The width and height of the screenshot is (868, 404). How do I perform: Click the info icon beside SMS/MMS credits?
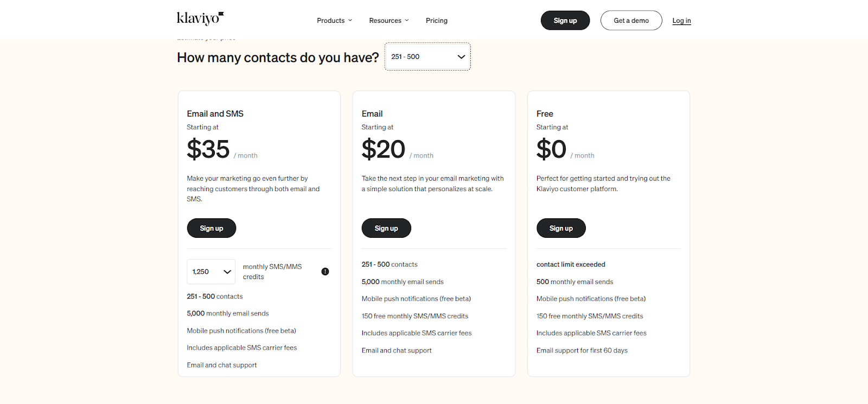(325, 272)
